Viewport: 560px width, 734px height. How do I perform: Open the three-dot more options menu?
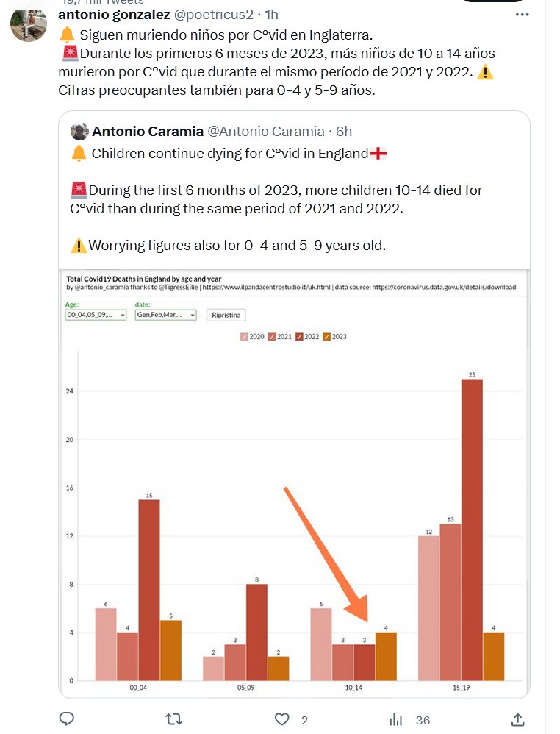click(522, 15)
